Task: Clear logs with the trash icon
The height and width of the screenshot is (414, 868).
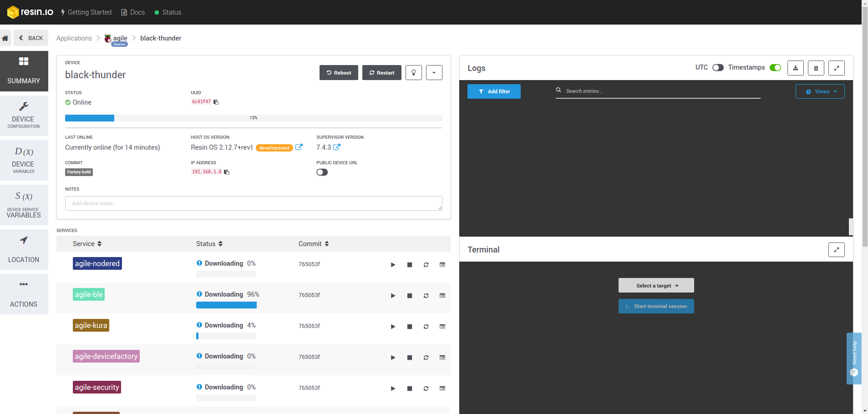Action: point(816,68)
